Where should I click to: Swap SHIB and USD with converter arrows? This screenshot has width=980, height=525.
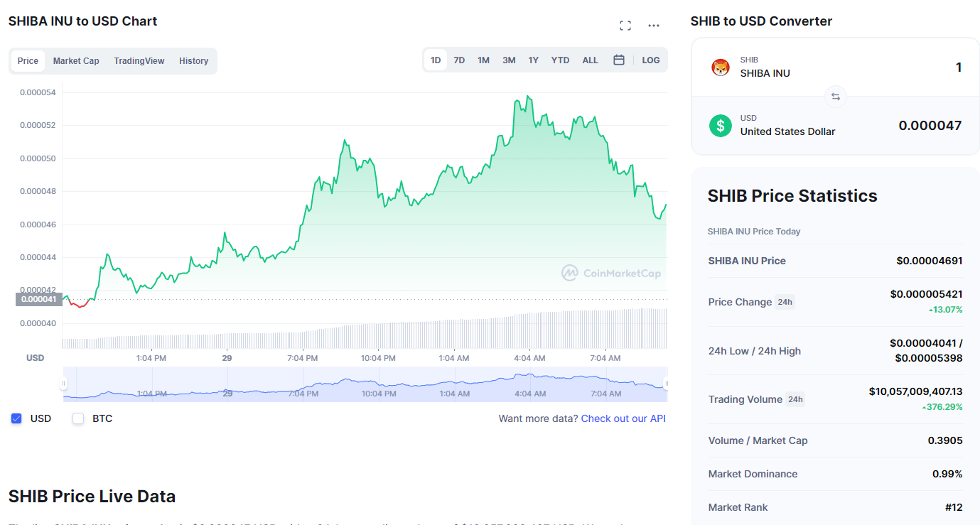[836, 97]
